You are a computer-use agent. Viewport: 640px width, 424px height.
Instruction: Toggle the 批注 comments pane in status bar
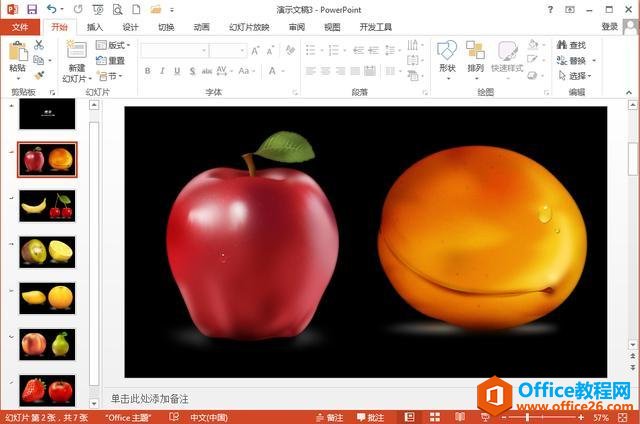point(369,417)
